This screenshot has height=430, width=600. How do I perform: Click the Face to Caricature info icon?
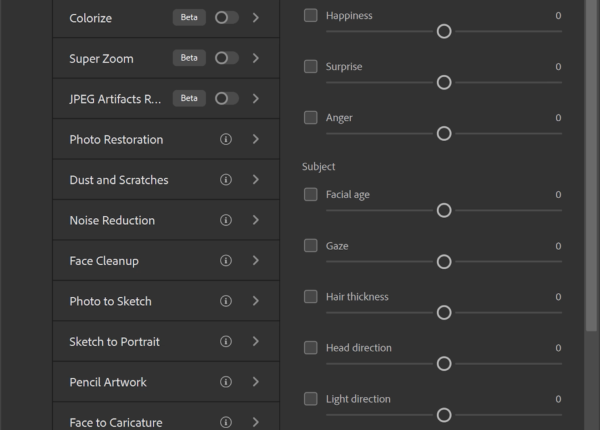(226, 422)
